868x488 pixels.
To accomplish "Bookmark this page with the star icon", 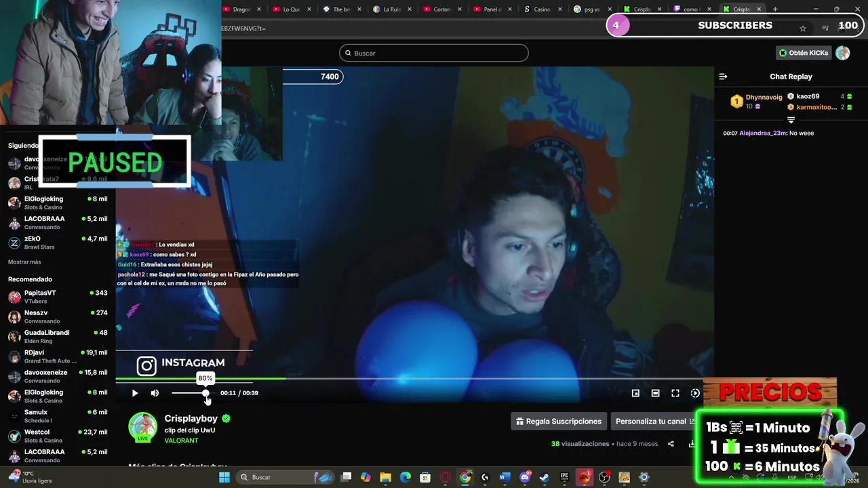I will [x=803, y=28].
